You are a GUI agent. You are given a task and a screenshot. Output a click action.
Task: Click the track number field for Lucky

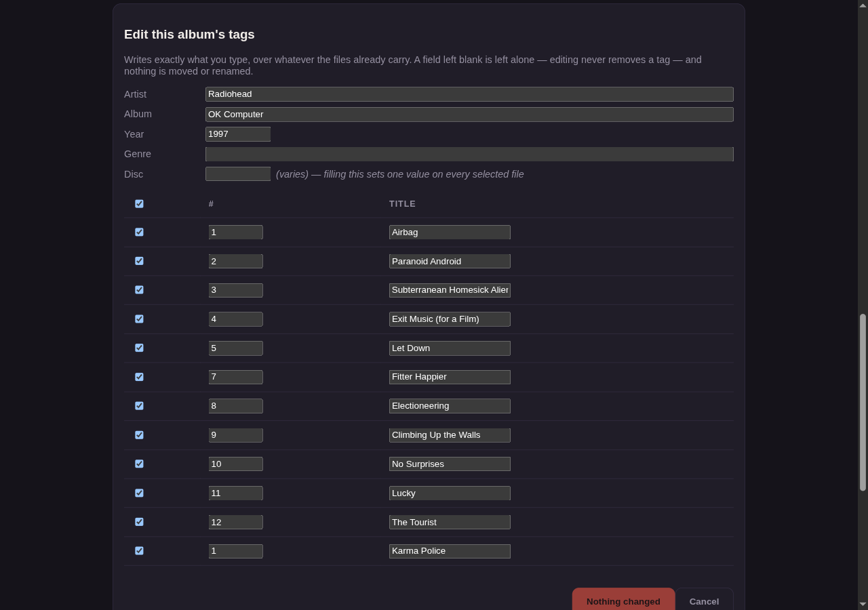click(x=236, y=493)
